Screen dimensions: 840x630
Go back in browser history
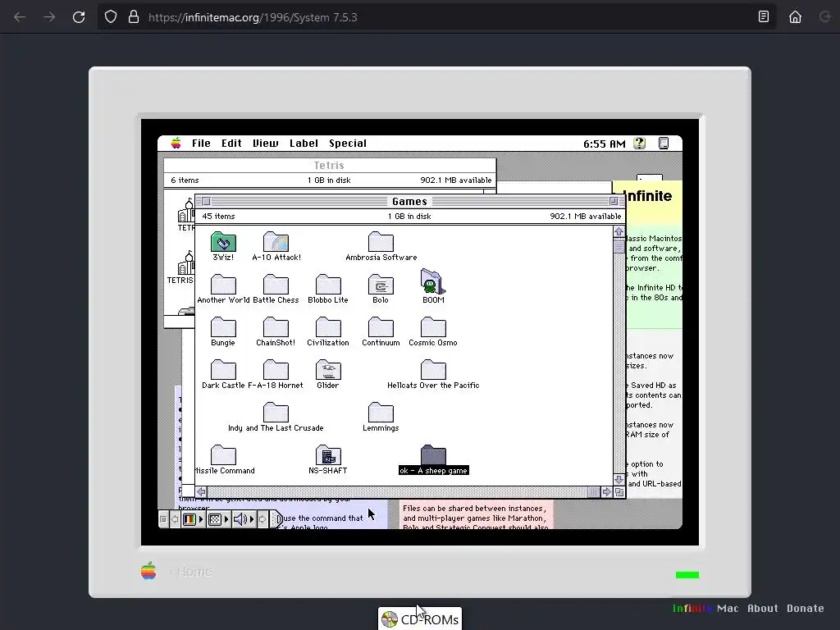(20, 17)
